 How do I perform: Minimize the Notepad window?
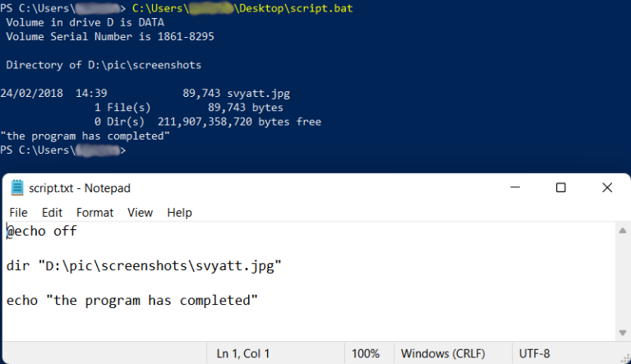[514, 187]
